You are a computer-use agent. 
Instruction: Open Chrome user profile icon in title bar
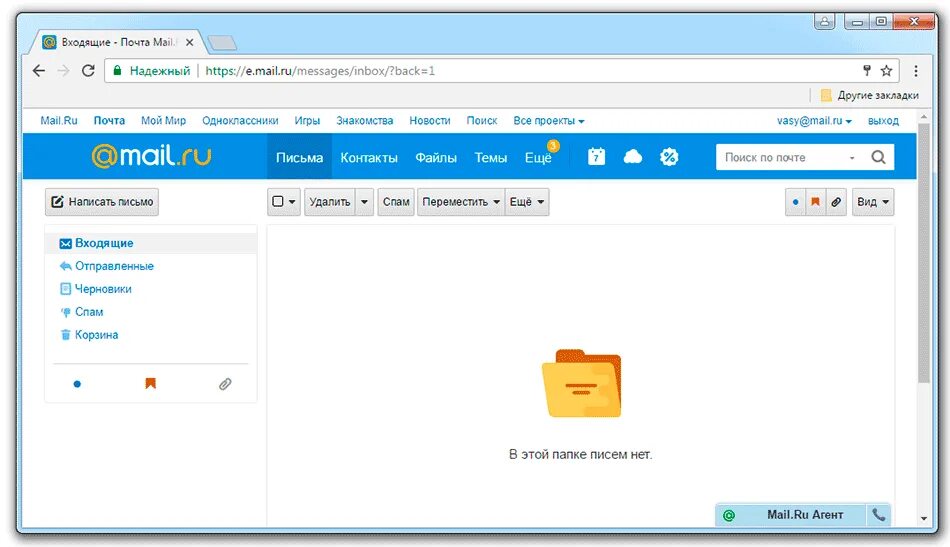point(825,22)
